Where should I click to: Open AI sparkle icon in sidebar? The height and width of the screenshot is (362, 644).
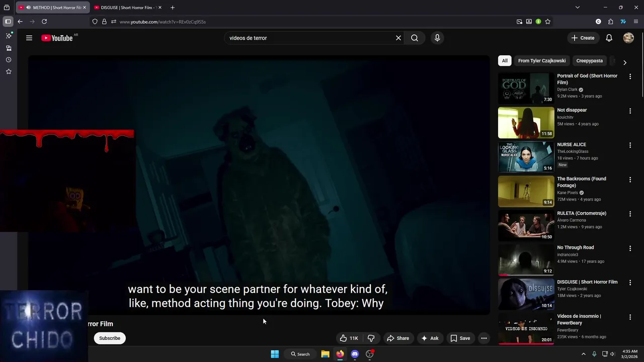9,36
